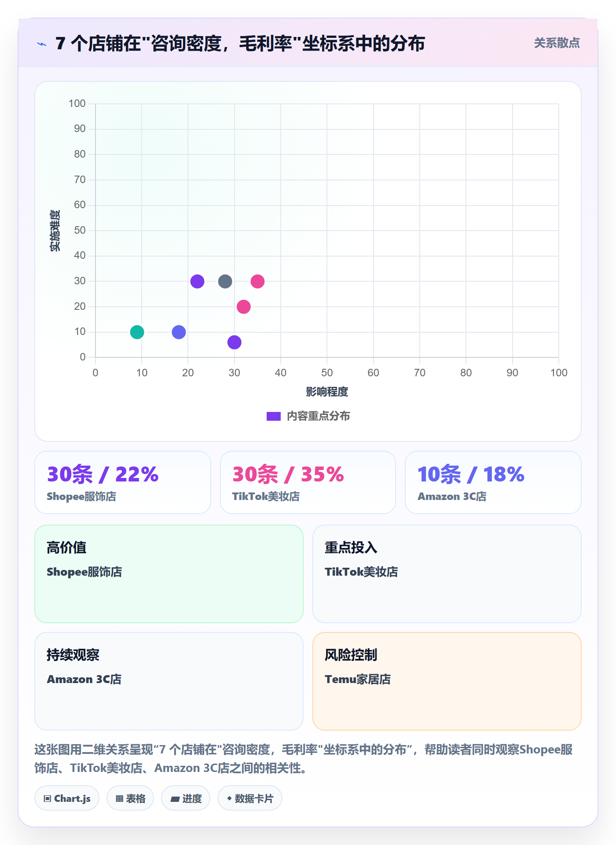This screenshot has width=616, height=845.
Task: Click the purple scatter point at y≈6
Action: click(x=235, y=342)
